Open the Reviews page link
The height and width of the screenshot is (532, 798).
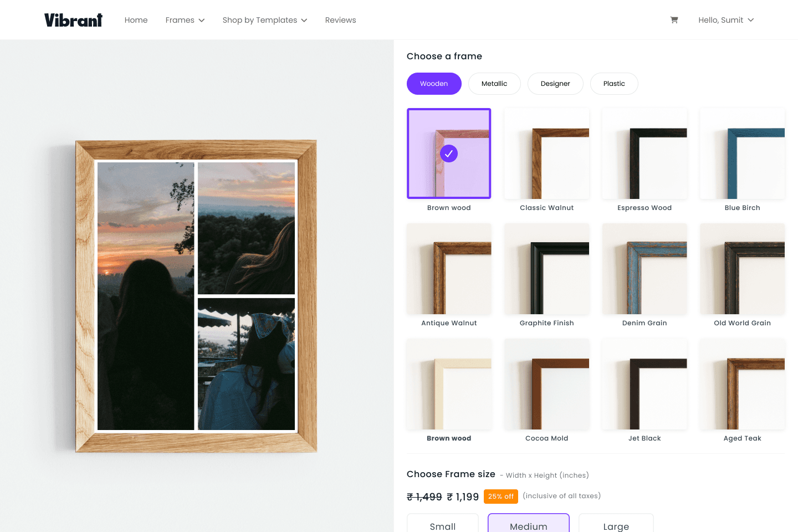[x=340, y=20]
